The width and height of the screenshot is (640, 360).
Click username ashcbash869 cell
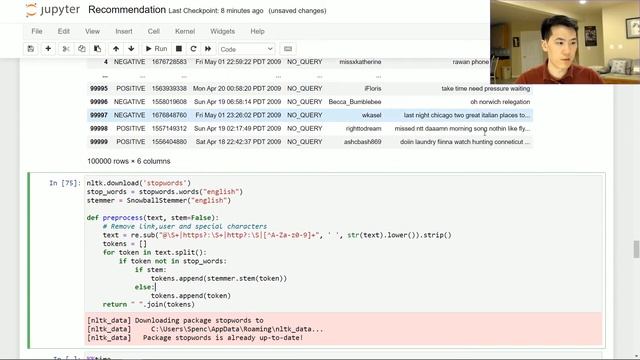pyautogui.click(x=362, y=142)
